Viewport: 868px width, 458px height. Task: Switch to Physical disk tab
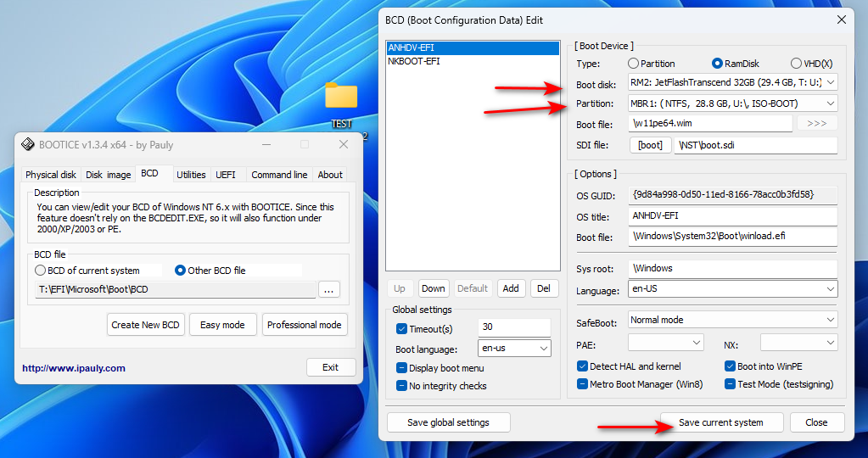[51, 174]
